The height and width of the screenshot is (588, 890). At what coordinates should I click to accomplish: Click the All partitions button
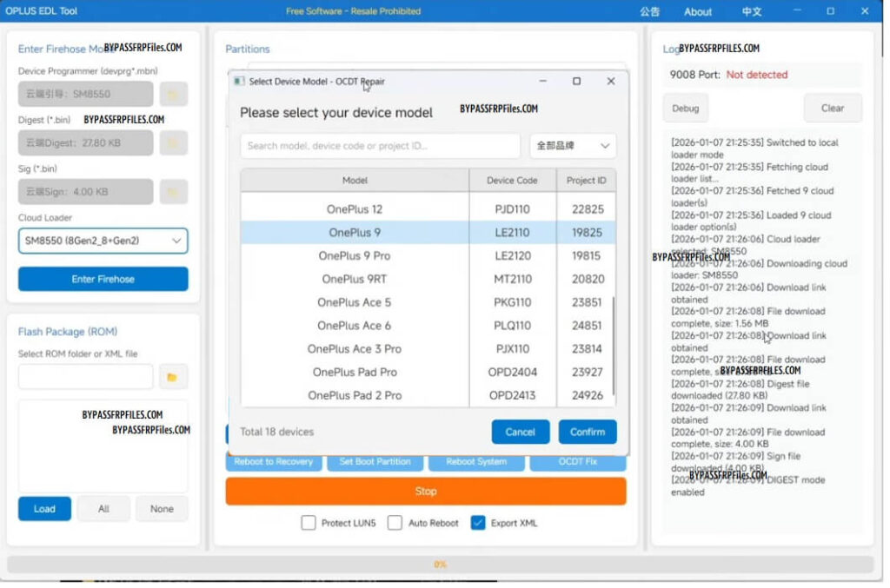pyautogui.click(x=103, y=509)
